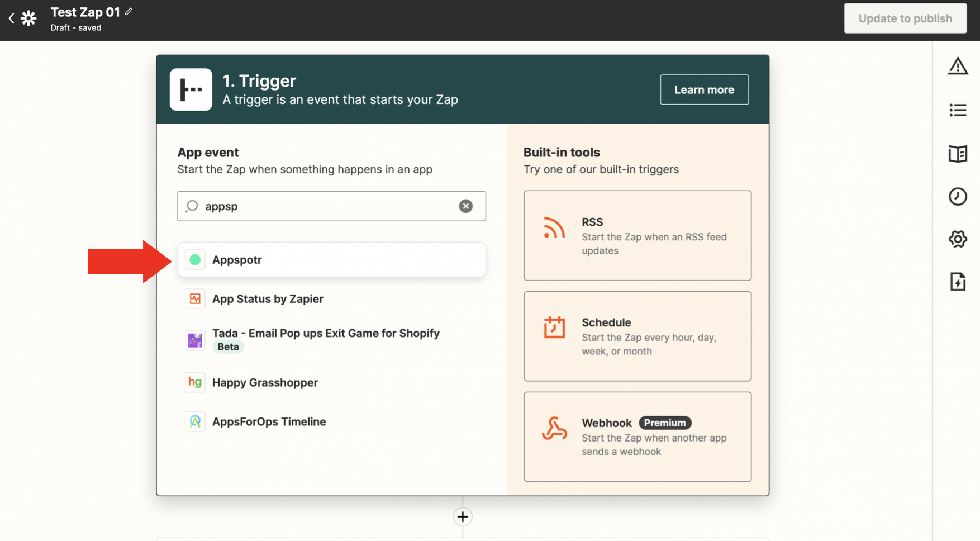The height and width of the screenshot is (541, 980).
Task: Select Happy Grasshopper from results
Action: [331, 382]
